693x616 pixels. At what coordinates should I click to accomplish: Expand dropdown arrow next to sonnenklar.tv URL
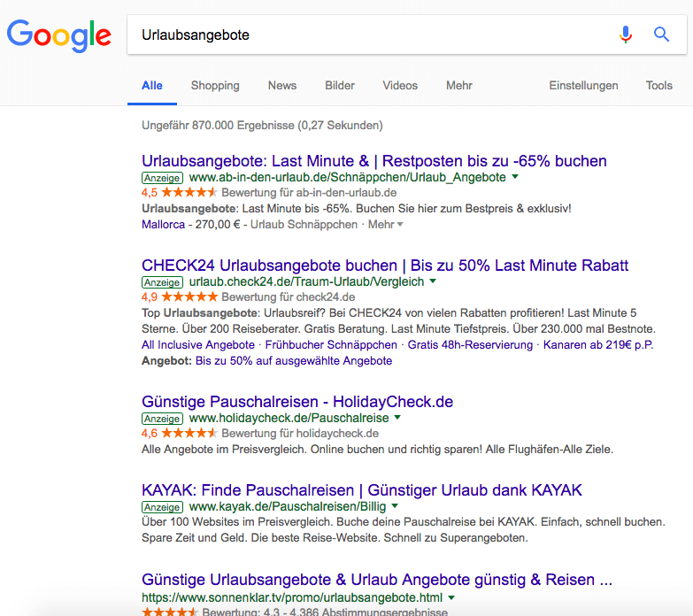point(451,597)
